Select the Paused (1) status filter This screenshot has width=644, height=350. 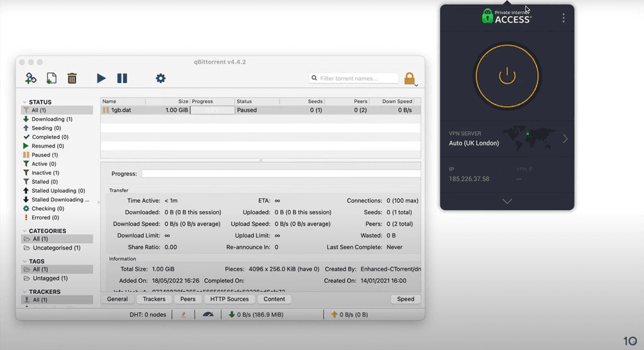coord(45,155)
